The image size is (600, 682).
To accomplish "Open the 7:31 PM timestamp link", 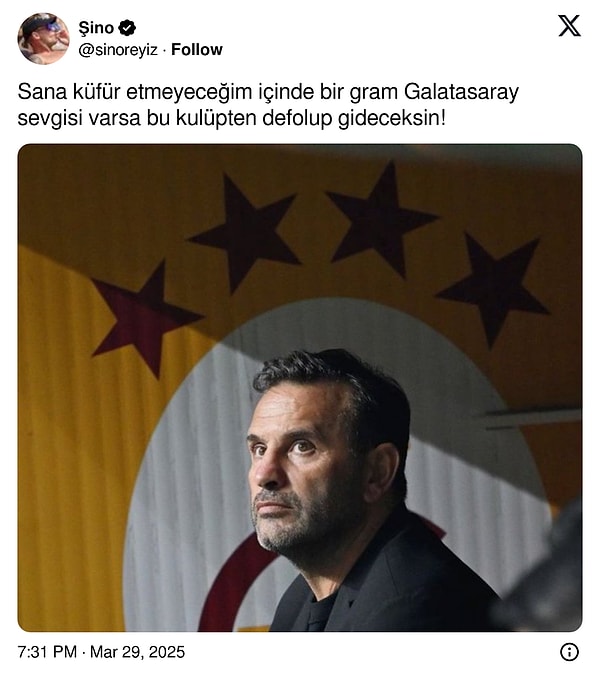I will point(47,652).
